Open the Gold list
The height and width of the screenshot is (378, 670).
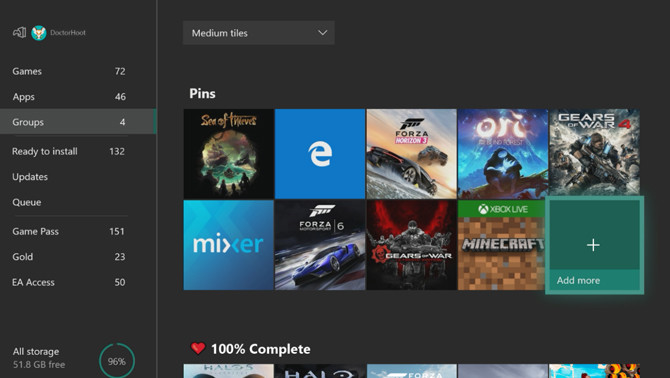click(78, 257)
